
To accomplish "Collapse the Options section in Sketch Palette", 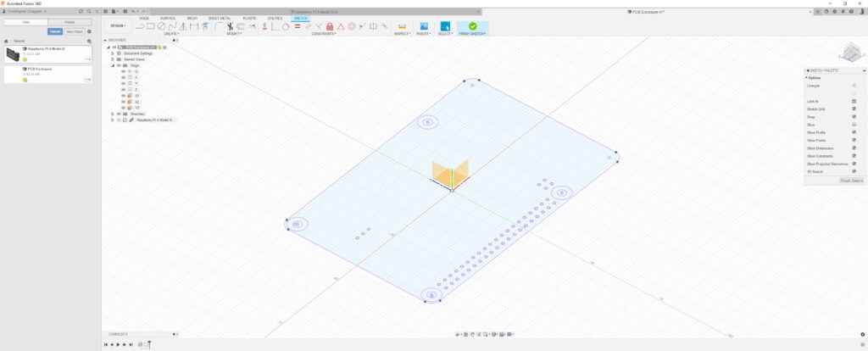I will click(807, 77).
